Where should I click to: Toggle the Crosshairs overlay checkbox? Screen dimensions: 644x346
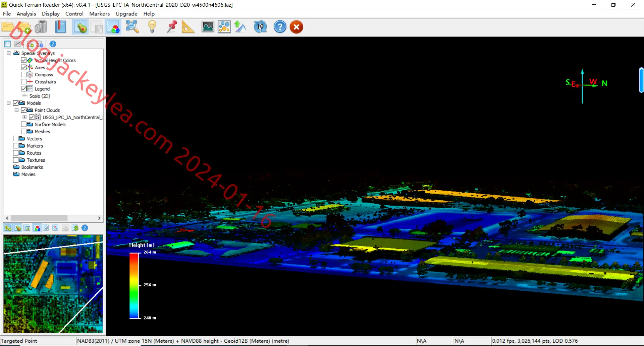[24, 82]
